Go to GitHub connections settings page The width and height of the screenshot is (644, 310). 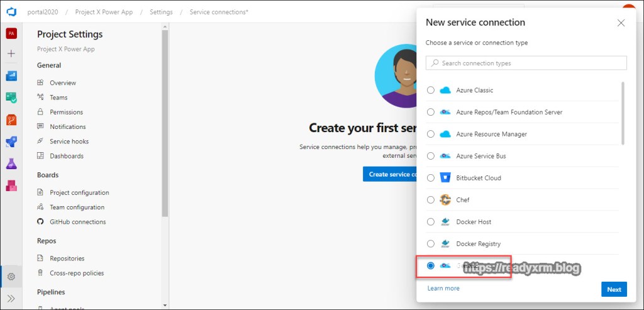(77, 222)
